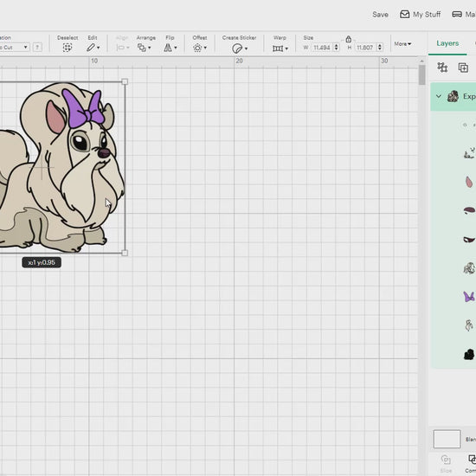
Task: Click the vertical canvas scrollbar
Action: click(x=422, y=75)
